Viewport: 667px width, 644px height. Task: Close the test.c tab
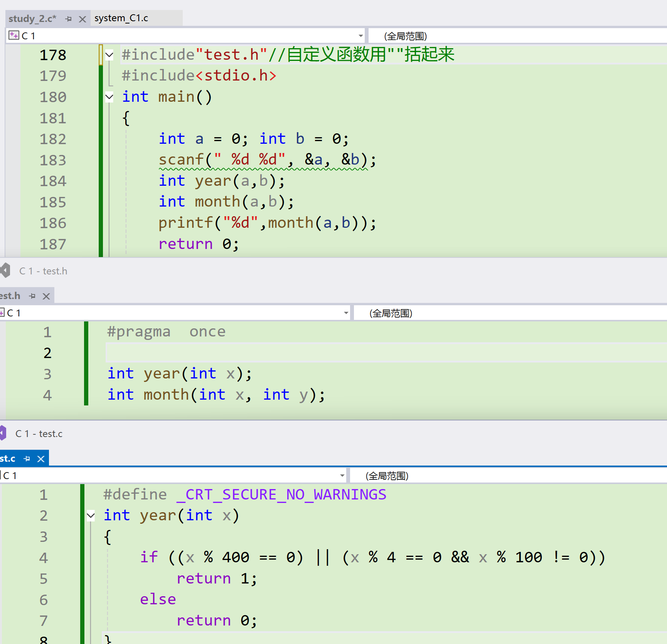pyautogui.click(x=41, y=459)
